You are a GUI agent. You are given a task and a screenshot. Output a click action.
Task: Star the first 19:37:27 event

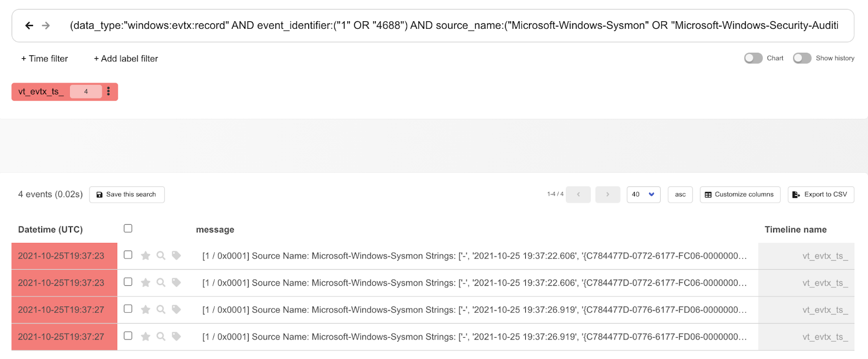145,310
